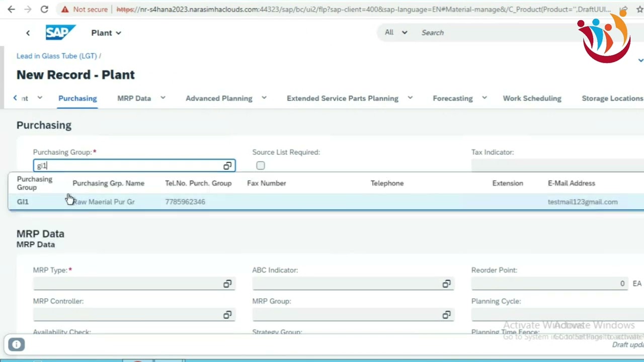Open value help for ABC Indicator
Image resolution: width=644 pixels, height=362 pixels.
446,284
